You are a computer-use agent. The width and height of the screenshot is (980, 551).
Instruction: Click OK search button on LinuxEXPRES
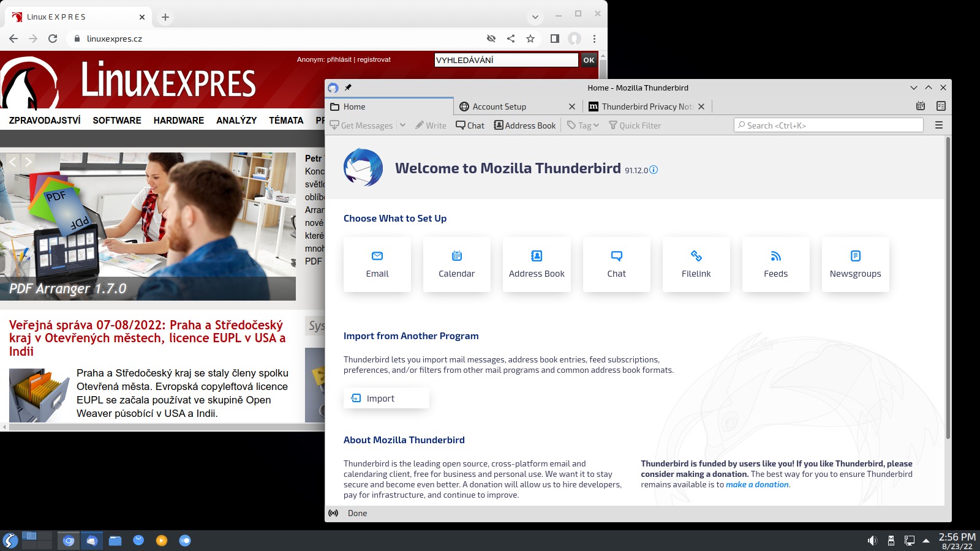pyautogui.click(x=589, y=60)
